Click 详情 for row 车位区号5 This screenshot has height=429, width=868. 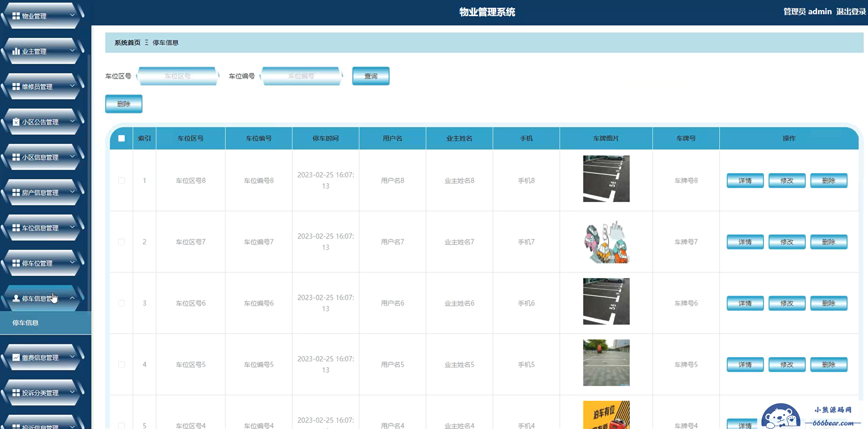click(x=745, y=365)
